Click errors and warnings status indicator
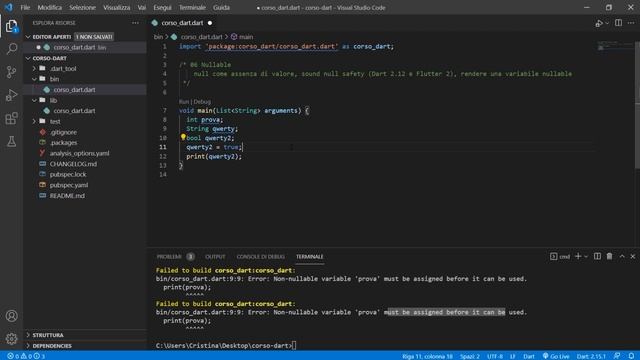The image size is (640, 360). 26,356
